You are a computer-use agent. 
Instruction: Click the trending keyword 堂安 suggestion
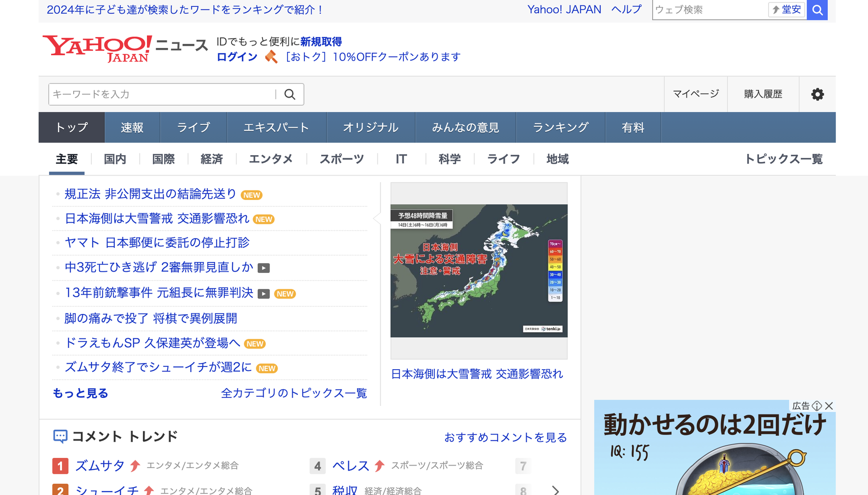point(787,10)
